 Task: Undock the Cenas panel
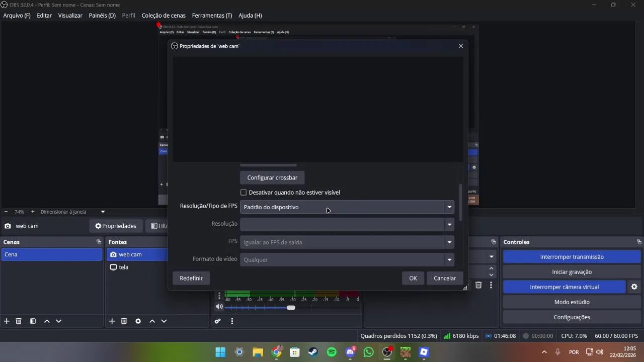99,242
